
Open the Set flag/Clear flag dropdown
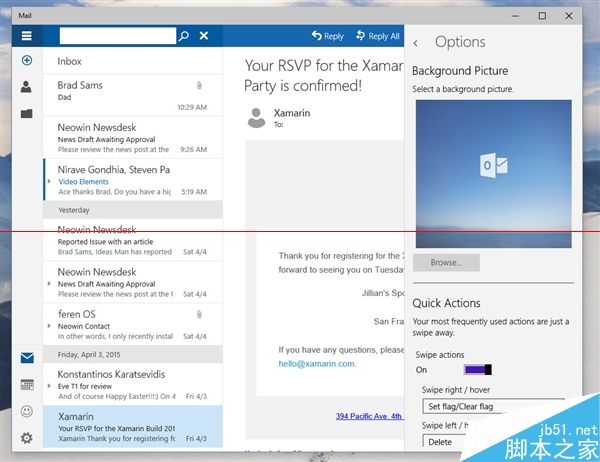pyautogui.click(x=492, y=407)
